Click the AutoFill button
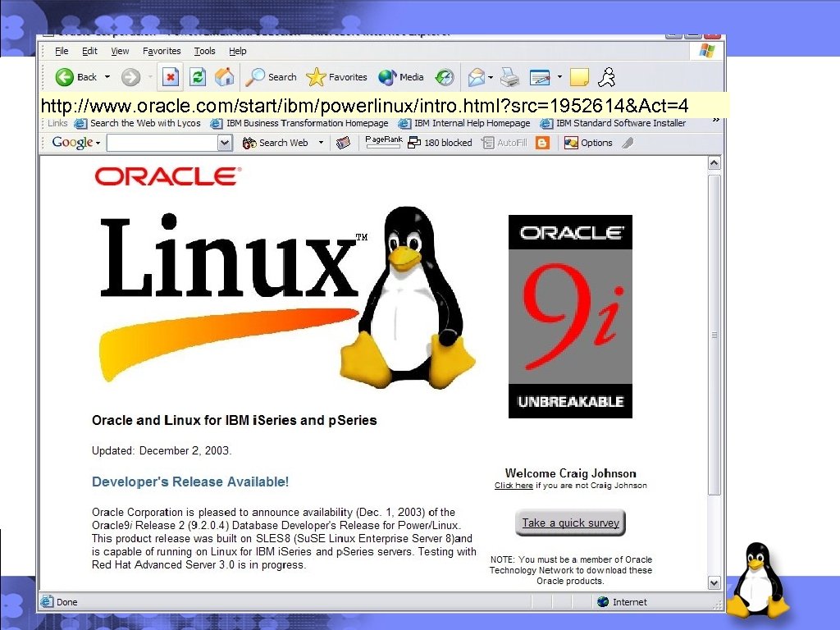This screenshot has height=630, width=840. 504,143
